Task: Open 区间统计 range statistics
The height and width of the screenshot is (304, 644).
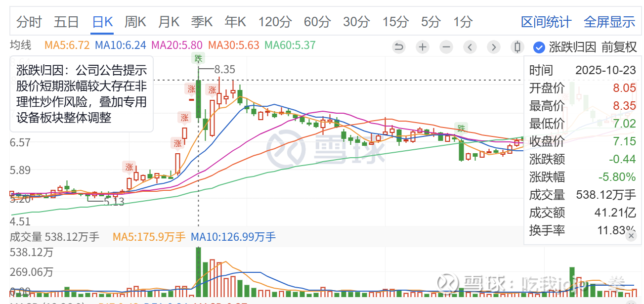Action: click(546, 22)
